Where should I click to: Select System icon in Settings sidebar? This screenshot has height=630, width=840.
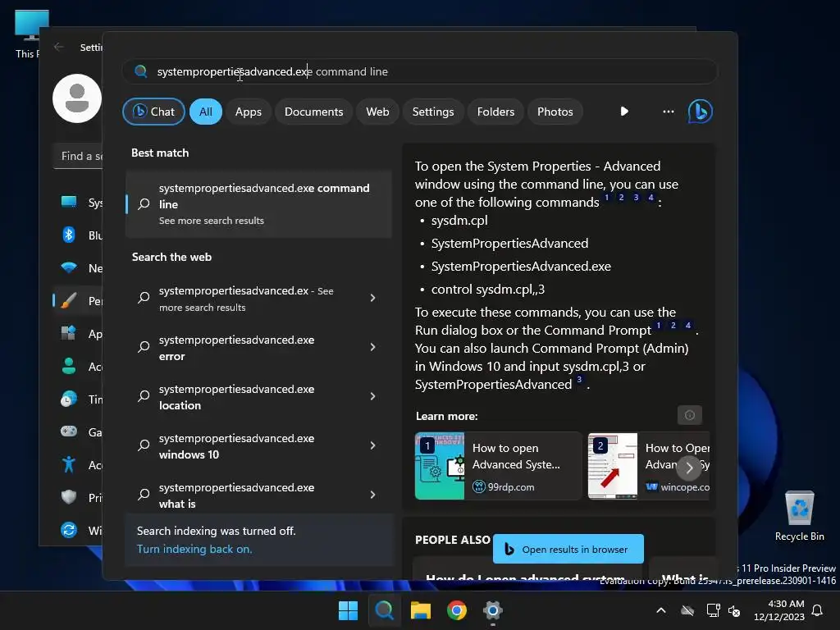click(x=69, y=202)
